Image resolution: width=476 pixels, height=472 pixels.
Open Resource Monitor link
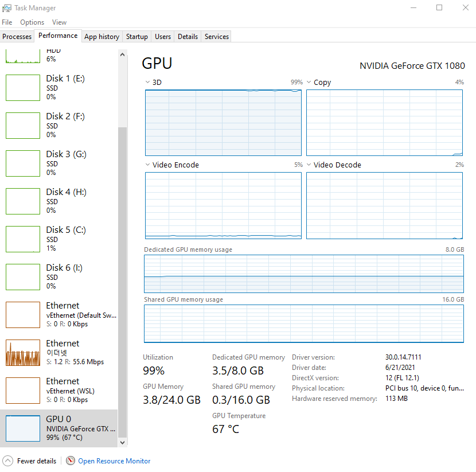114,461
